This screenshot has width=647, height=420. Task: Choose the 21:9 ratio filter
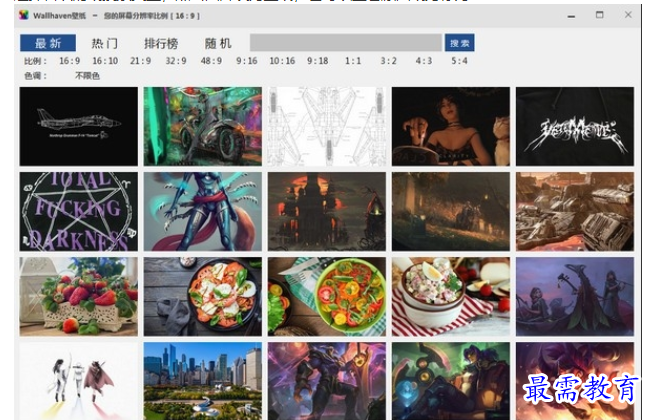(140, 61)
